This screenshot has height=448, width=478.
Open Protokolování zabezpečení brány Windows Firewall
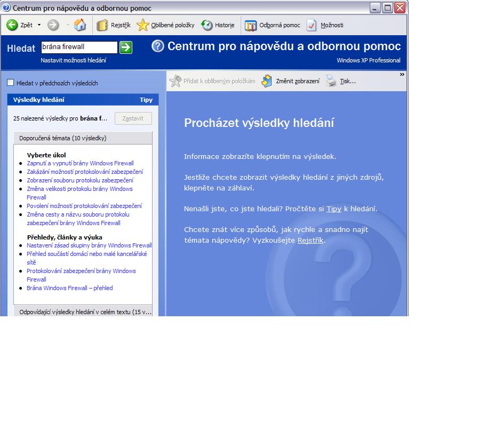coord(81,275)
